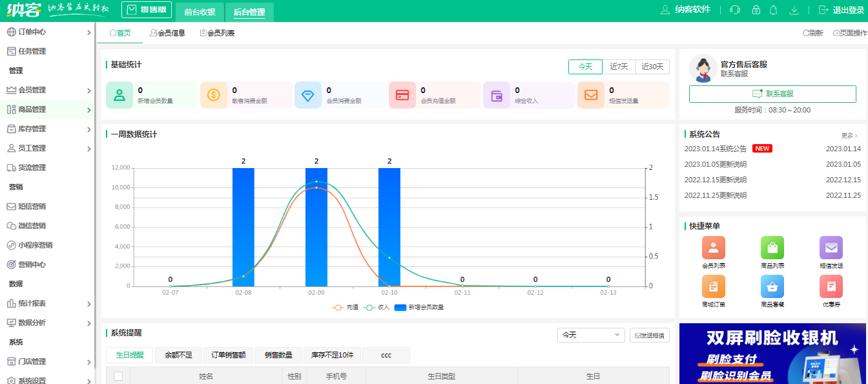This screenshot has height=384, width=868.
Task: Select the 近7天 statistics range
Action: (619, 67)
